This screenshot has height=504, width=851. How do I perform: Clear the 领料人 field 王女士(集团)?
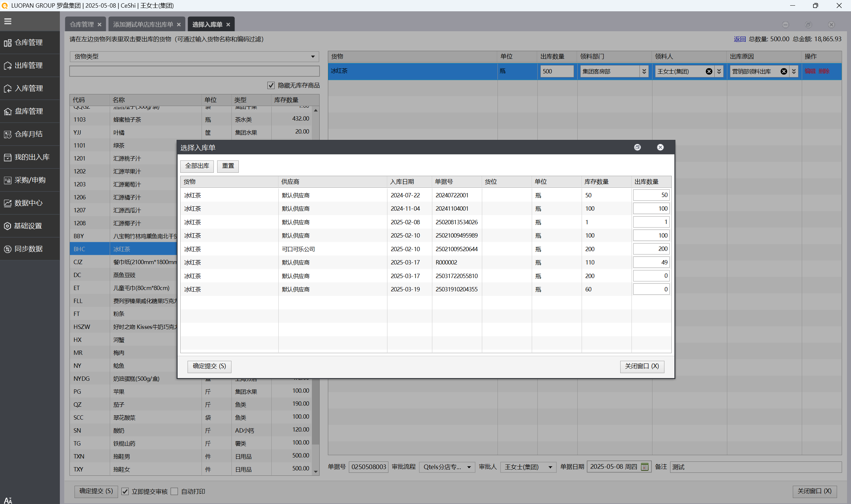[709, 71]
